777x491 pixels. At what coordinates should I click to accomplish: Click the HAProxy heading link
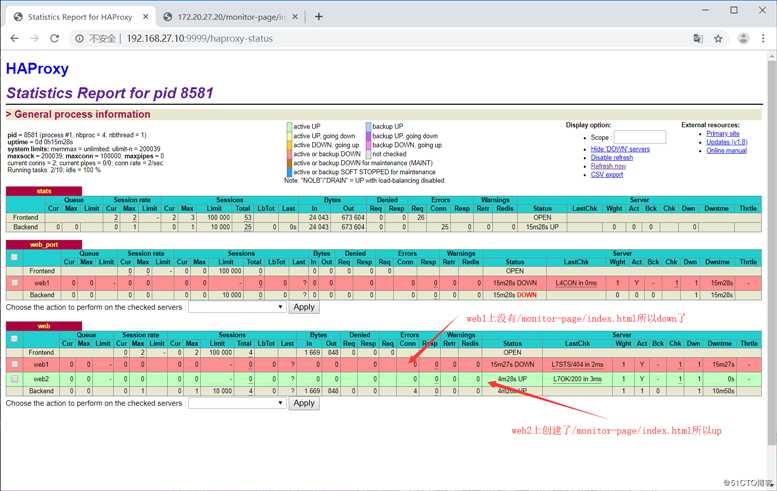(37, 68)
